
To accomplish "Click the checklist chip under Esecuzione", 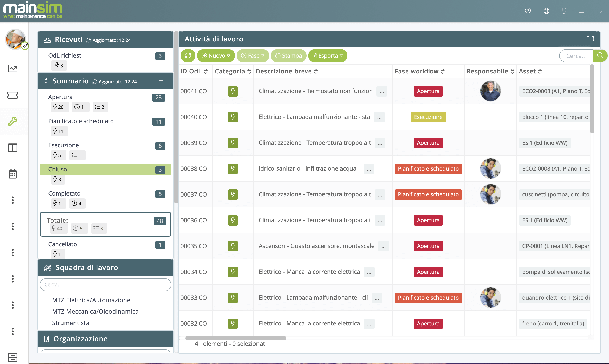I will pyautogui.click(x=77, y=155).
